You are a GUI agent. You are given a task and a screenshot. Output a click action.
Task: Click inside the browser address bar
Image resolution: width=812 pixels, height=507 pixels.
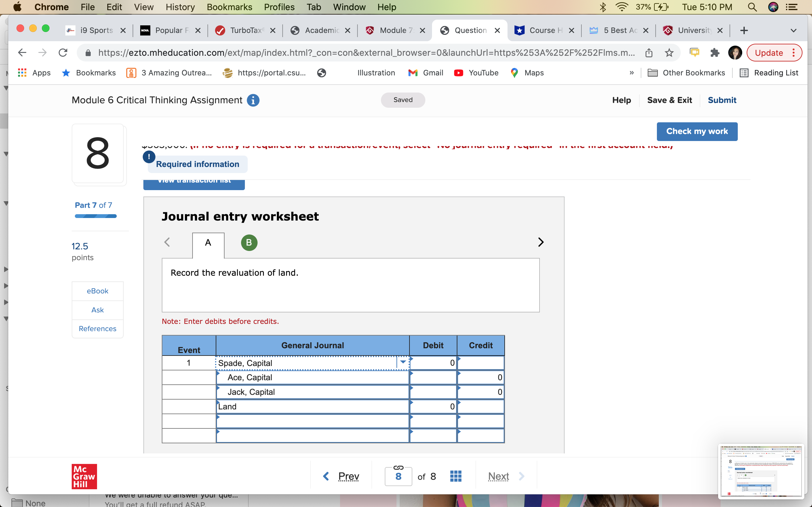[x=336, y=52]
